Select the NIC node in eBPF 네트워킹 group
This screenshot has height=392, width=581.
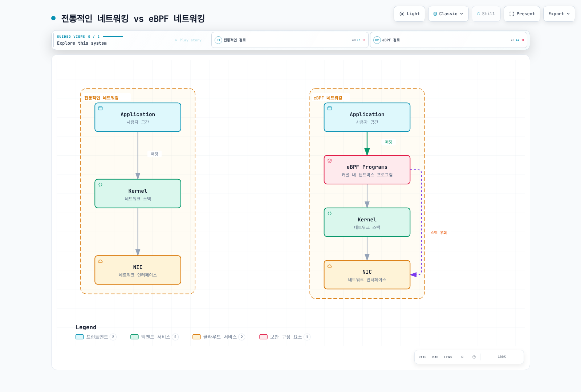(367, 275)
